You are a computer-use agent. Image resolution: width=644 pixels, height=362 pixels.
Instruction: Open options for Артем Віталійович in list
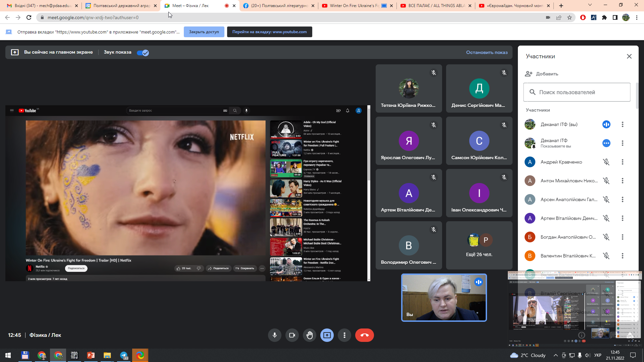pos(623,218)
